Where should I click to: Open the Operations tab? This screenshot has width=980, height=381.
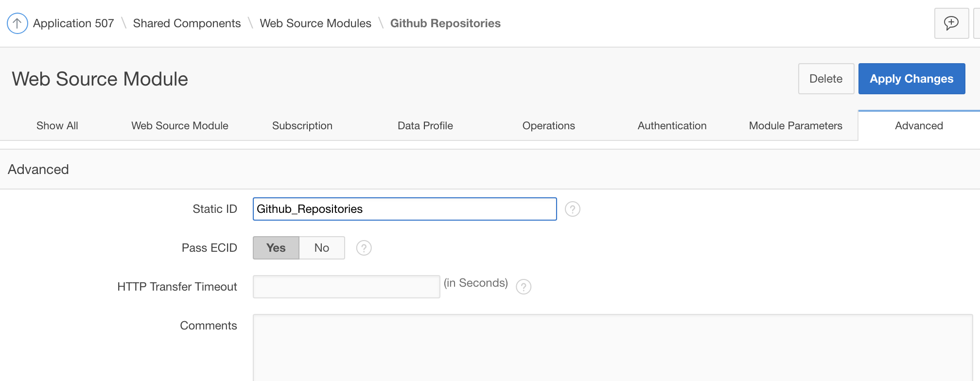click(x=548, y=126)
